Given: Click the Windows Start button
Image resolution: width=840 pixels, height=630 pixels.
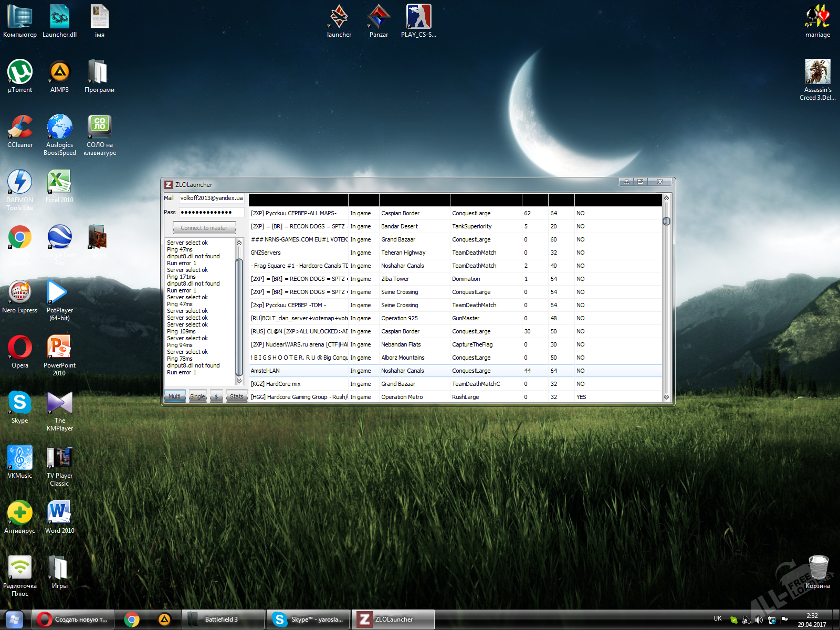Looking at the screenshot, I should (14, 619).
